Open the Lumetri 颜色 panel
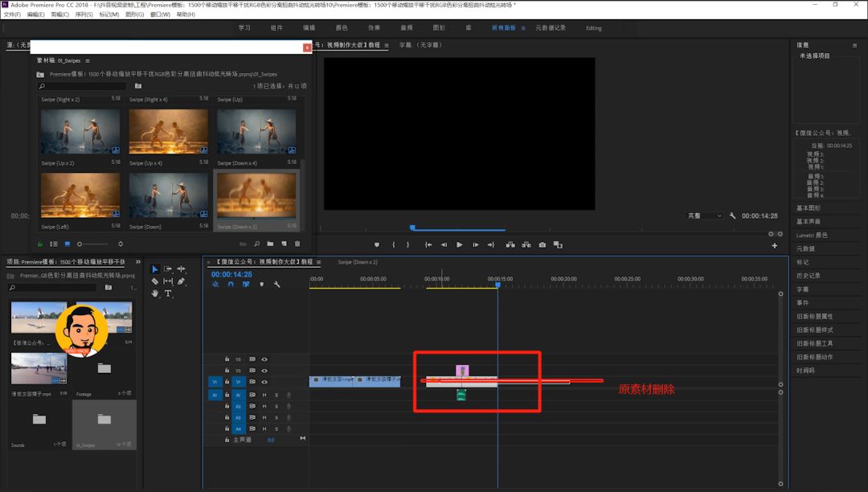This screenshot has width=868, height=492. click(x=812, y=236)
